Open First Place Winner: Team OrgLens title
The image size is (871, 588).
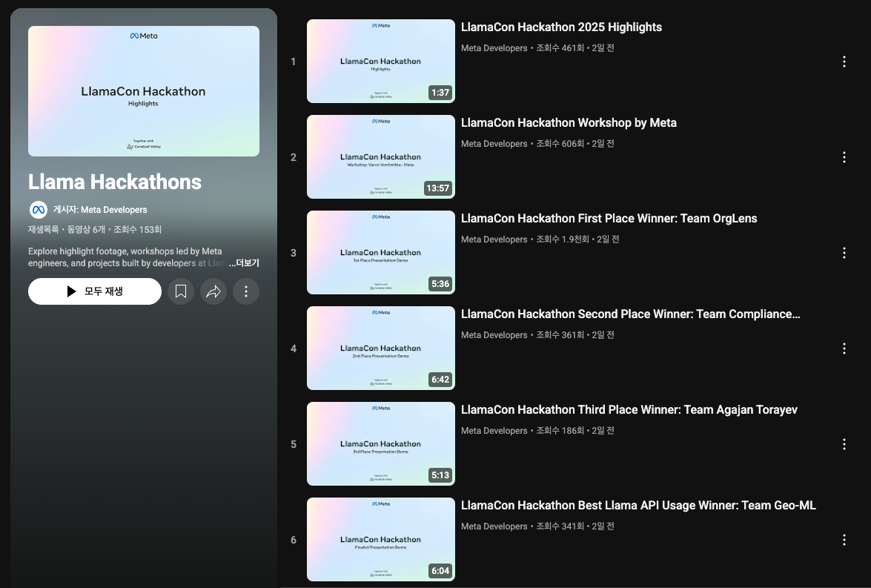609,219
